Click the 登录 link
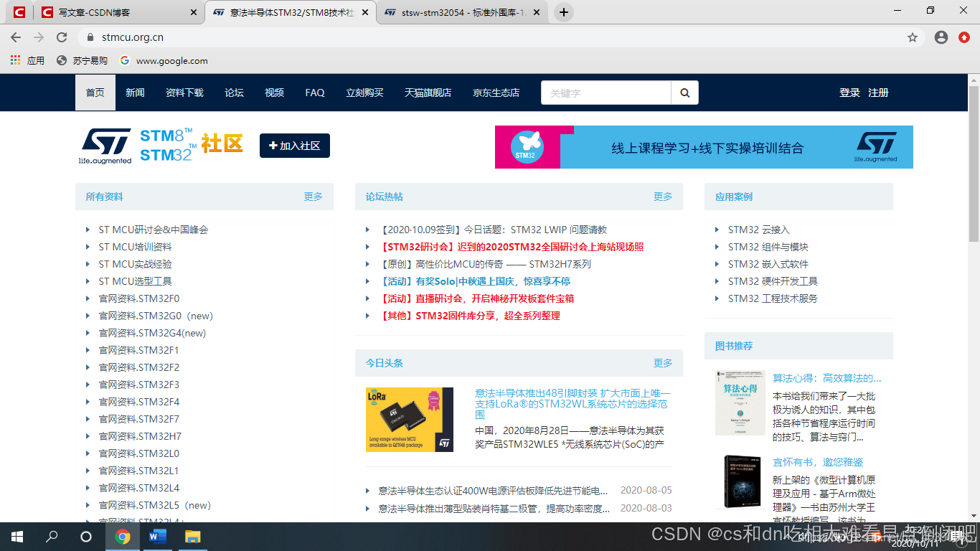Image resolution: width=980 pixels, height=551 pixels. 849,93
